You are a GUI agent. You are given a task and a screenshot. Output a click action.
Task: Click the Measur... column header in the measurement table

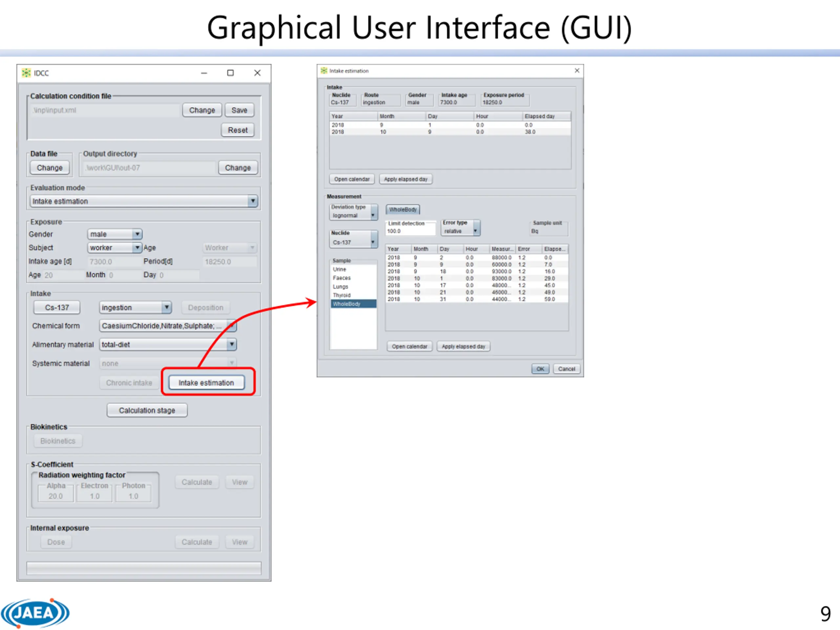502,249
